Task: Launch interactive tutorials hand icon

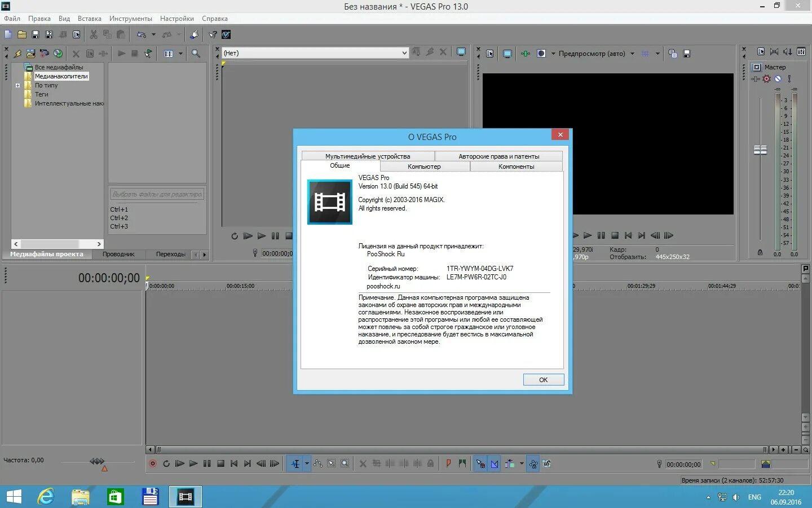Action: coord(194,34)
